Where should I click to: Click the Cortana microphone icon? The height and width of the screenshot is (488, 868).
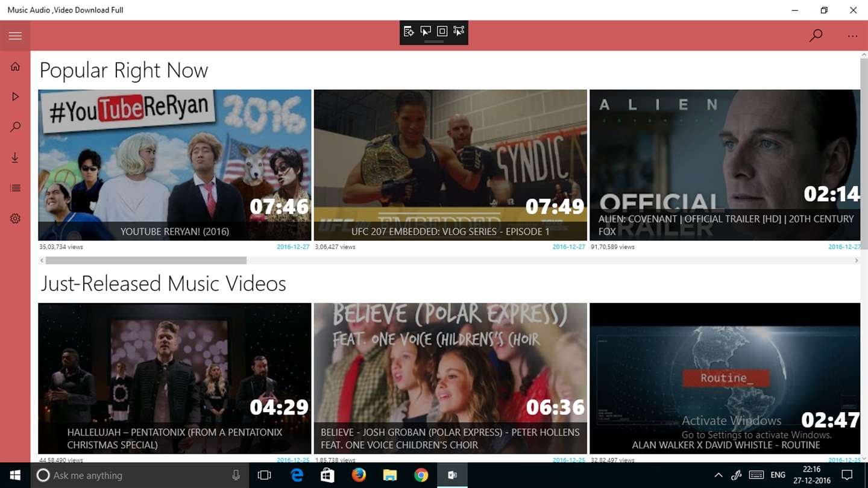(x=236, y=475)
